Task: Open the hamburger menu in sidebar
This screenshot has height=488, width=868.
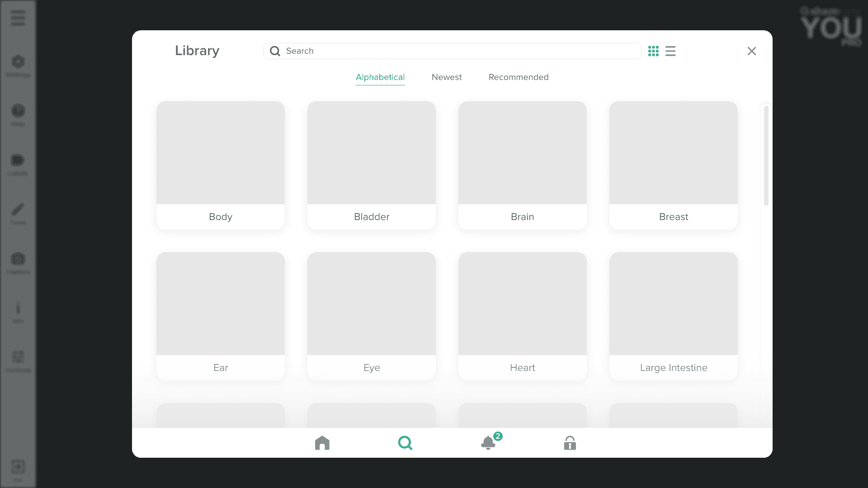Action: 18,18
